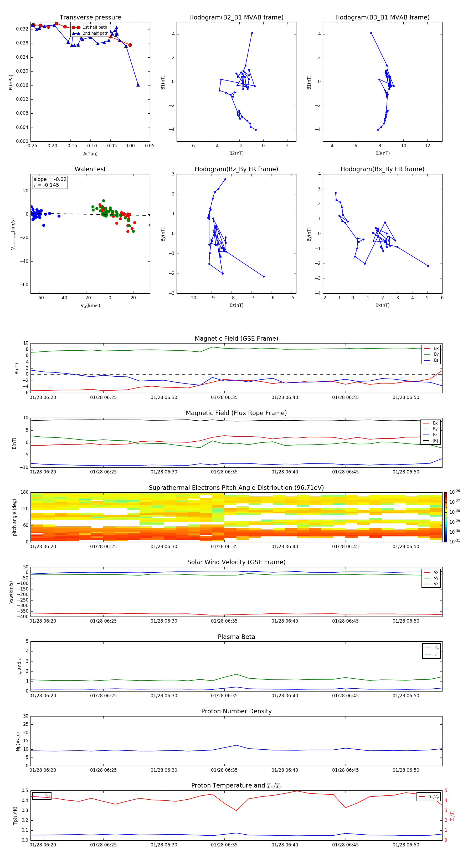Select the 'Proton Temperature and Te/Tp' title
This screenshot has height=868, width=473.
point(236,786)
